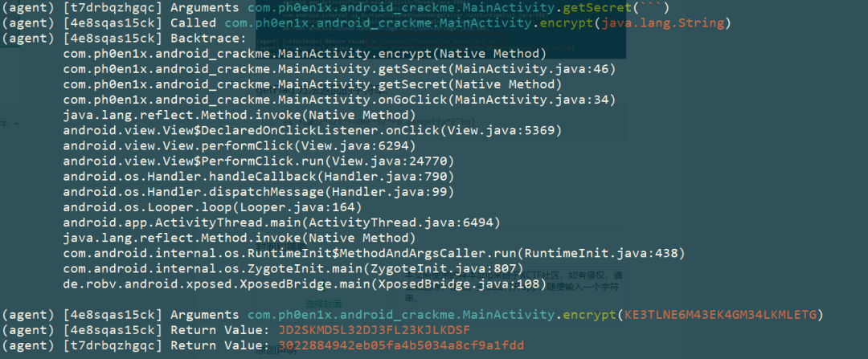Screen dimensions: 868x359
Task: Select encrypt argument KE3TLNE6M43EK4GM34LKMLETG
Action: (x=720, y=315)
